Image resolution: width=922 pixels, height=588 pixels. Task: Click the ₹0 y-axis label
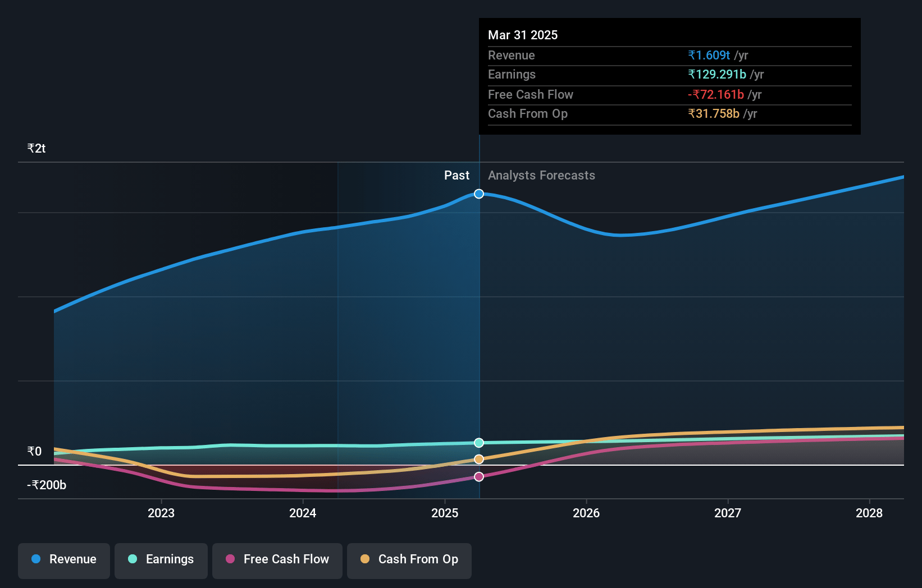coord(34,451)
